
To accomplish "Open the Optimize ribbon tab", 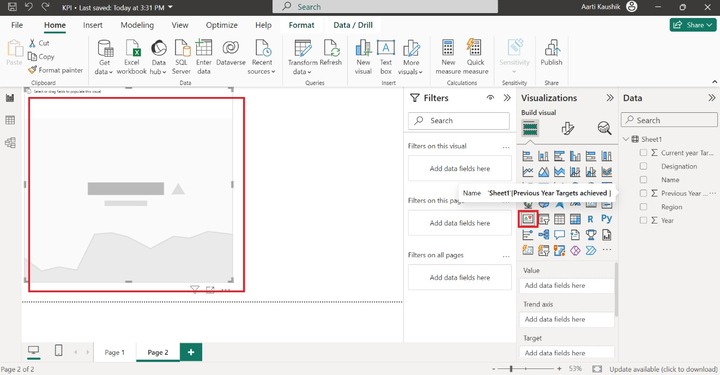I will 221,25.
